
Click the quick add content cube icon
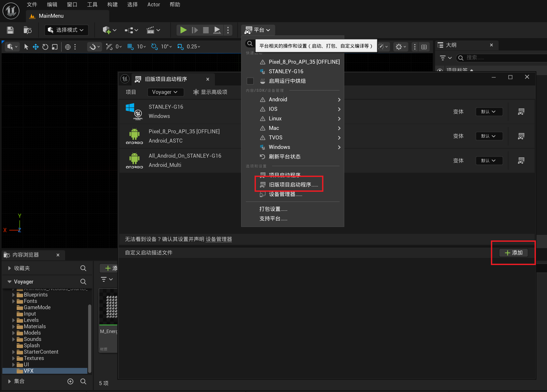[x=107, y=30]
